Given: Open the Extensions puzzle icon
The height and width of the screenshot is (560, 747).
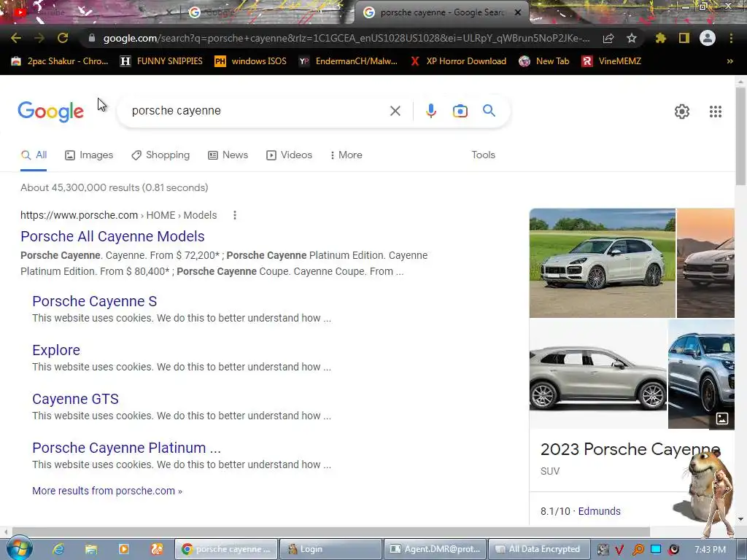Looking at the screenshot, I should point(660,38).
